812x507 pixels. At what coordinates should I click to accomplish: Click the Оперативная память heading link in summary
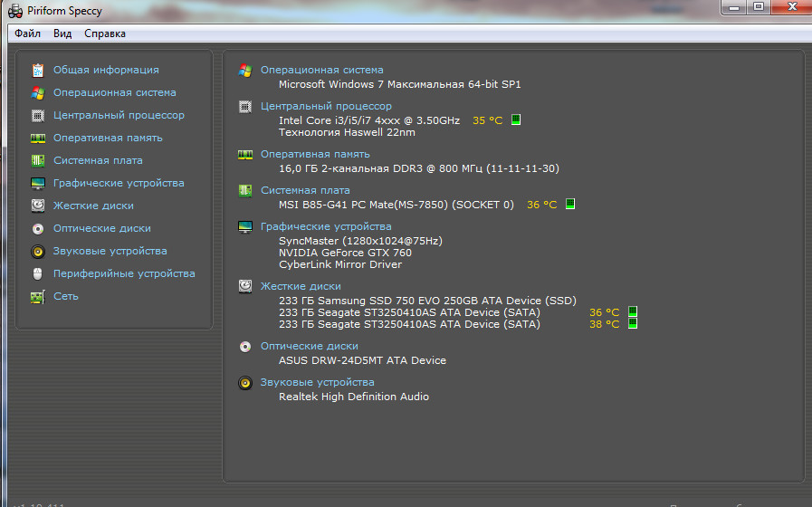tap(315, 154)
